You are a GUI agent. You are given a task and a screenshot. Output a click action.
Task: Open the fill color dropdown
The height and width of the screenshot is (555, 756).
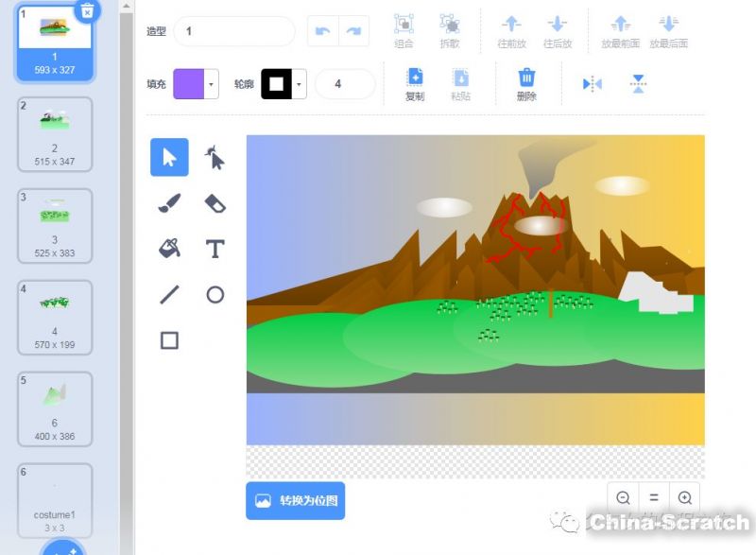212,84
